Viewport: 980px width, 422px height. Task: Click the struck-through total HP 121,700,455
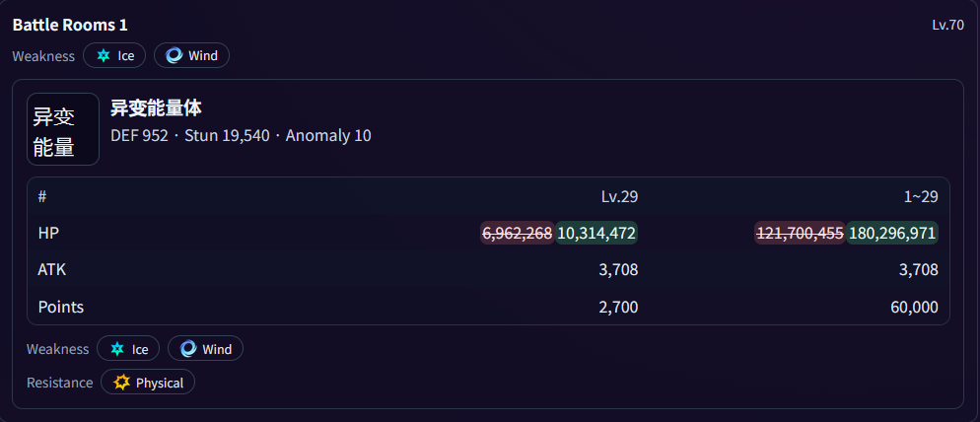click(x=800, y=234)
